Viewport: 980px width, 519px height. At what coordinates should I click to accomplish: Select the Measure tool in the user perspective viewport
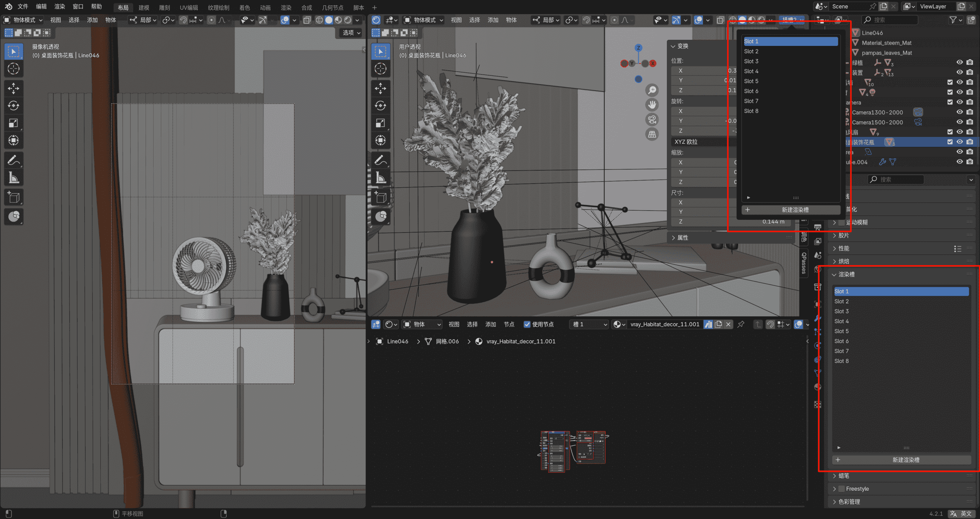click(381, 178)
